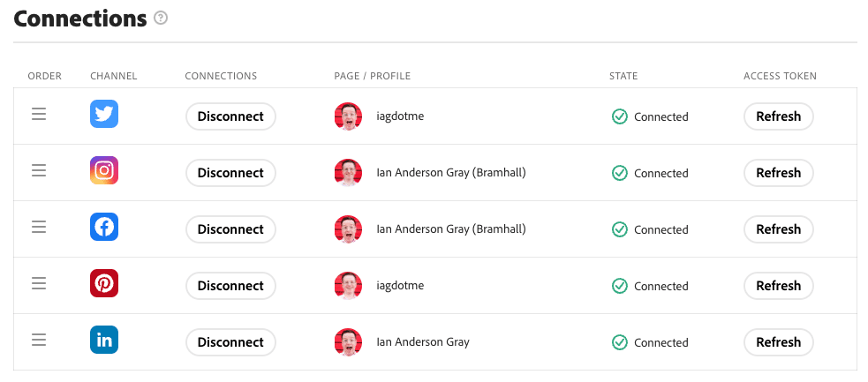The width and height of the screenshot is (868, 382).
Task: Disconnect the Instagram connection
Action: (230, 173)
